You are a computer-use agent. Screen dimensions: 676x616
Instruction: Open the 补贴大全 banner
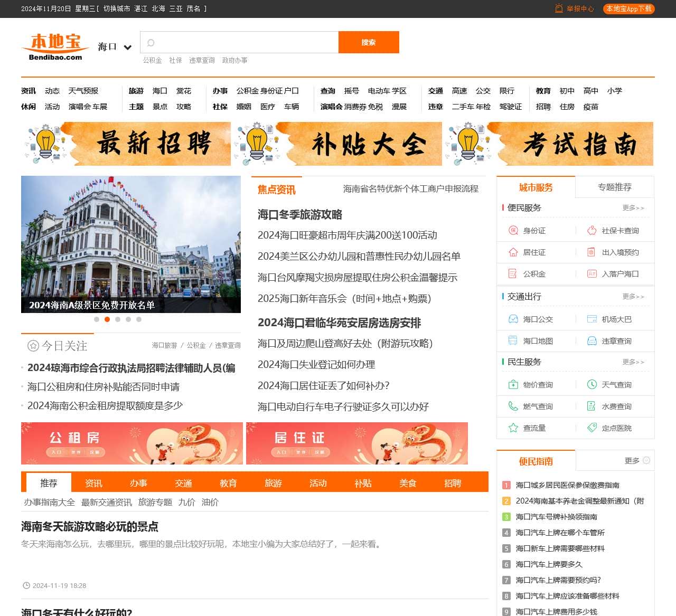pyautogui.click(x=337, y=144)
